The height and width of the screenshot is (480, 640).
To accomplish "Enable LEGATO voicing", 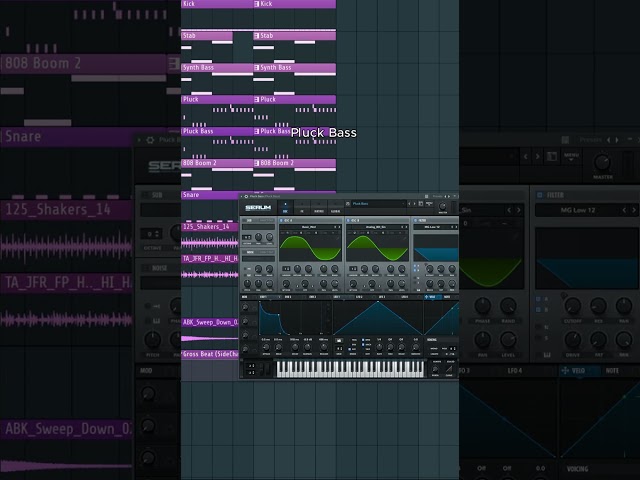I will click(435, 353).
